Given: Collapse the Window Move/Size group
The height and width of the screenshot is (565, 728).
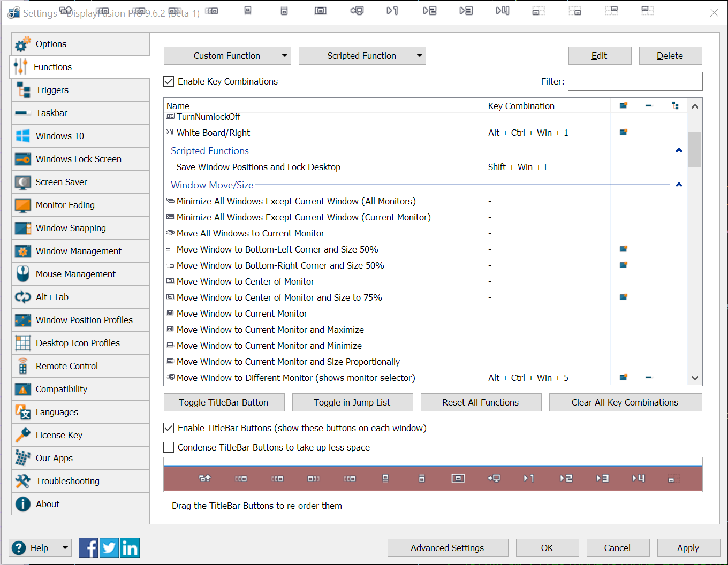Looking at the screenshot, I should pos(679,185).
